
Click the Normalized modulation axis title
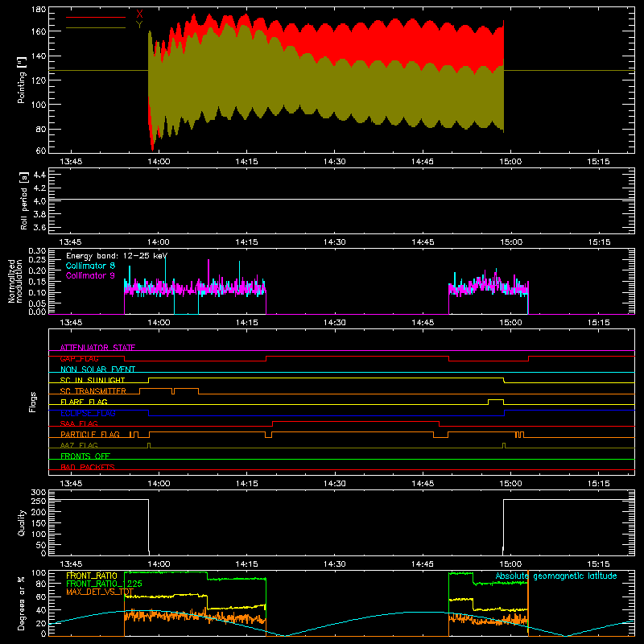[15, 281]
